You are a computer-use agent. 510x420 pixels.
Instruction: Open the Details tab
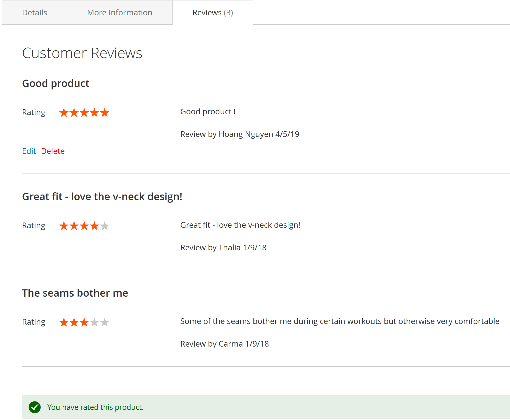[35, 12]
